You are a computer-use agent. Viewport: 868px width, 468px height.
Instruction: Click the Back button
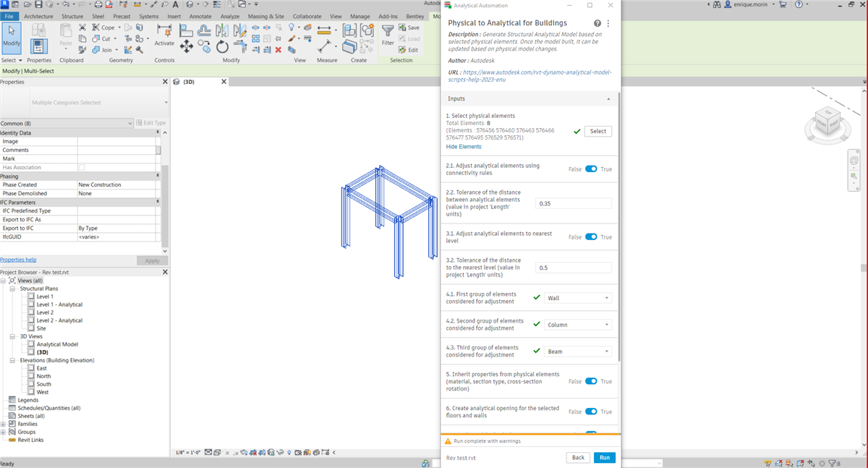tap(578, 458)
